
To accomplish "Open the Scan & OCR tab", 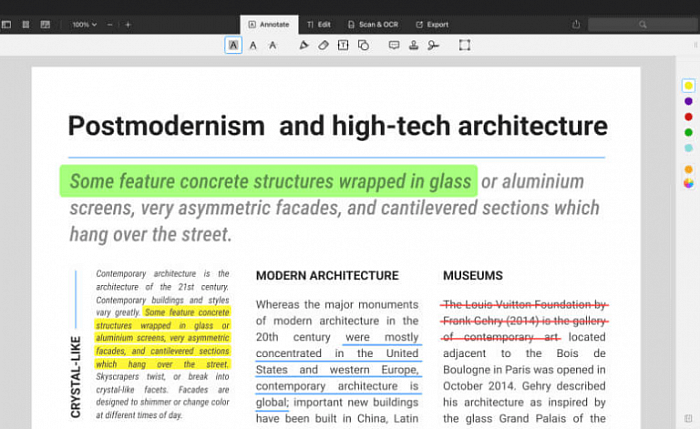I will click(x=373, y=25).
